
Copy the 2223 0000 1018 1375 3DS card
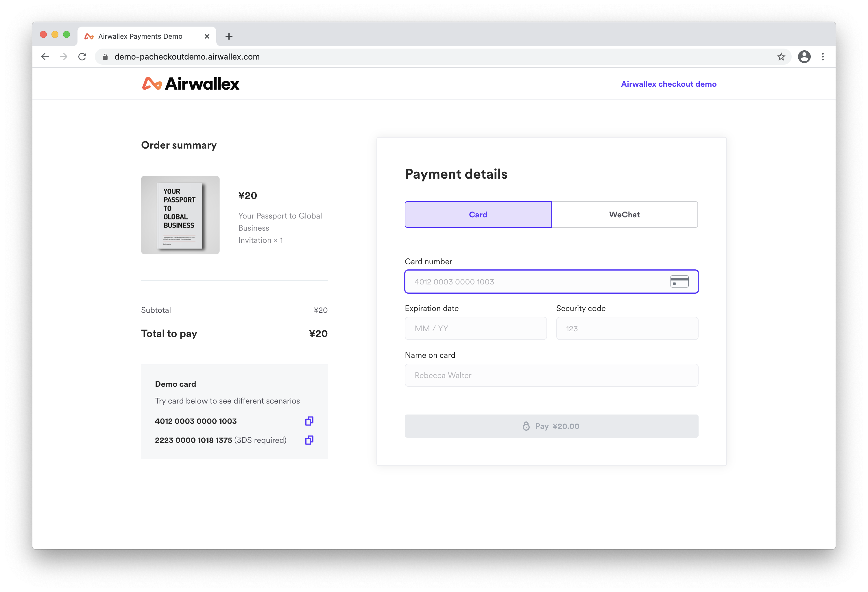(309, 440)
